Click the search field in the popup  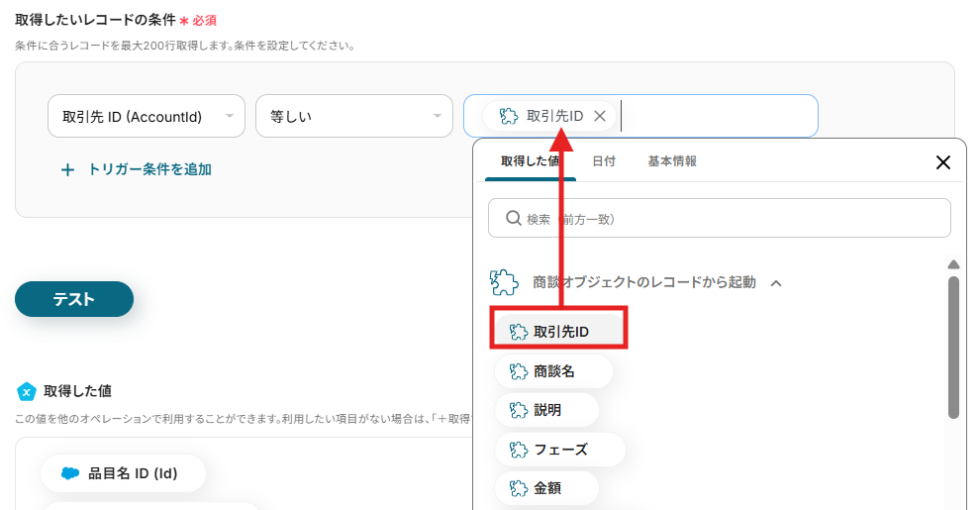click(720, 218)
